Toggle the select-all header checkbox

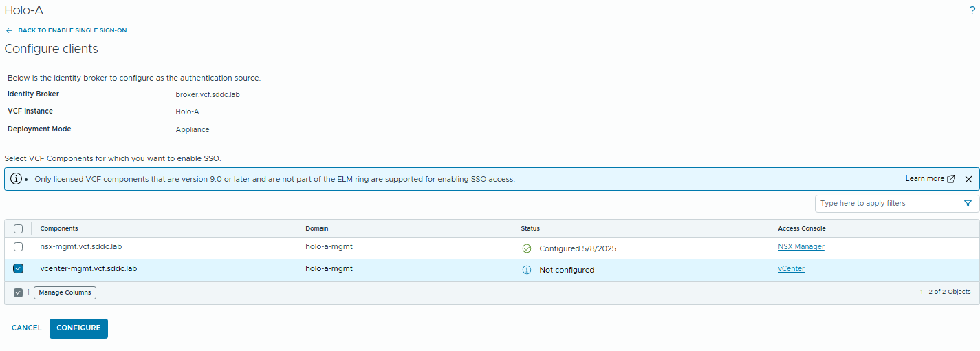point(19,228)
